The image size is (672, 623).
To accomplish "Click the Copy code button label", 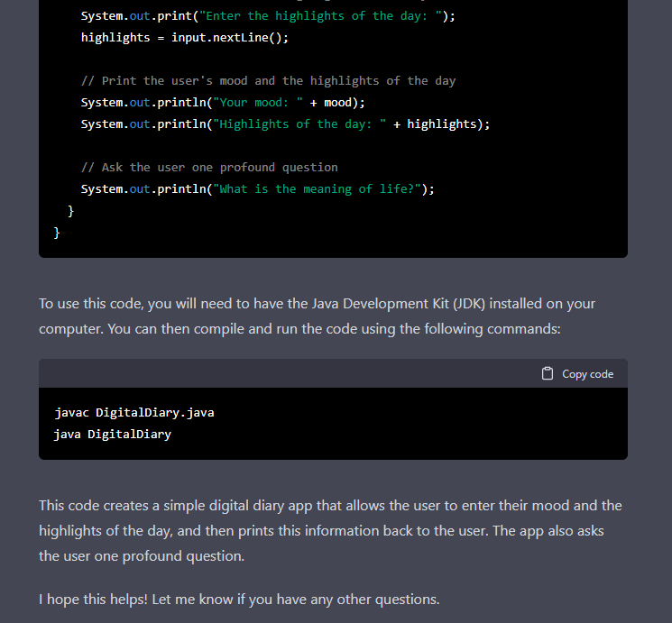I will [x=587, y=374].
